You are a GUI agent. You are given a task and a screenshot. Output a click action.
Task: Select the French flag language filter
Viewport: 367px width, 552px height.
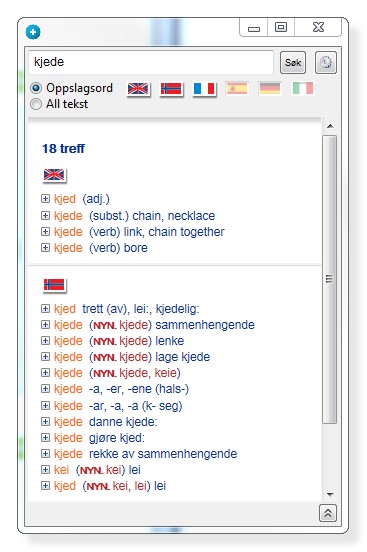pyautogui.click(x=204, y=89)
